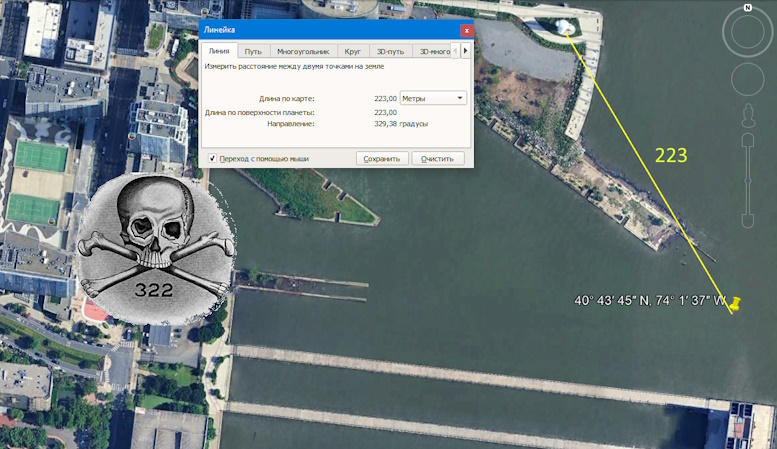
Task: Click the 329,38 градусы direction value
Action: [401, 124]
